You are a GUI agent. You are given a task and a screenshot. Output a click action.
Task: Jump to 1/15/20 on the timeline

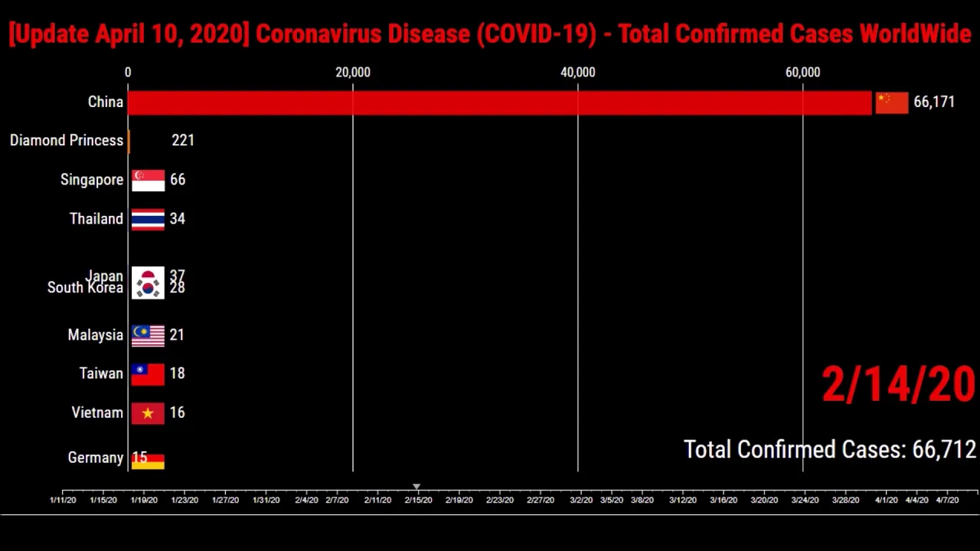pos(103,500)
